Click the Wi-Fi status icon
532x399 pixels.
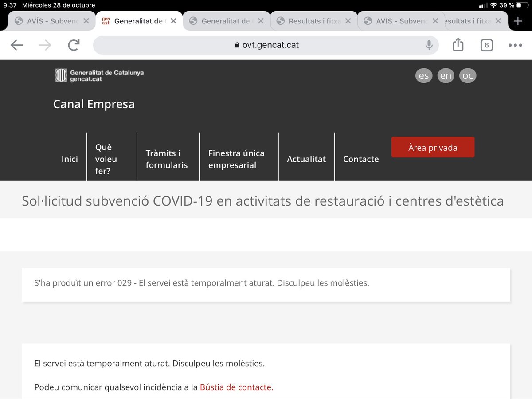point(493,5)
